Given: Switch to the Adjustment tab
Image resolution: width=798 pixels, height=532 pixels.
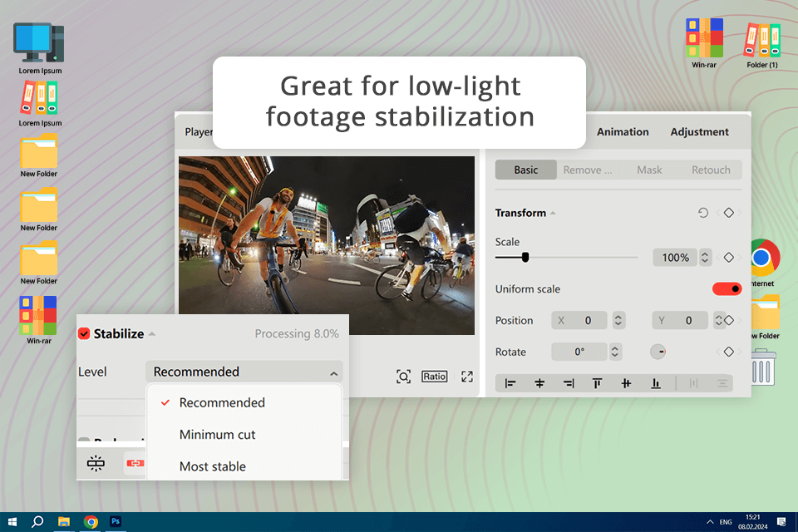Looking at the screenshot, I should [699, 132].
